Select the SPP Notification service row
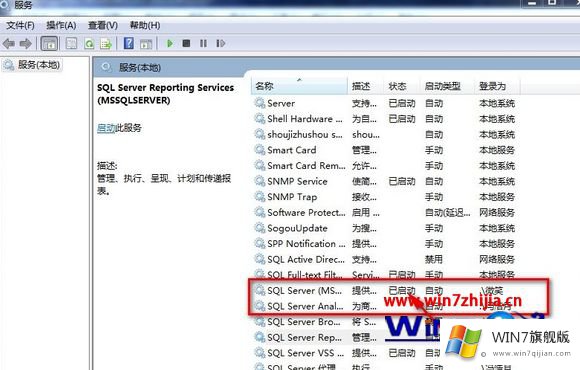 385,244
